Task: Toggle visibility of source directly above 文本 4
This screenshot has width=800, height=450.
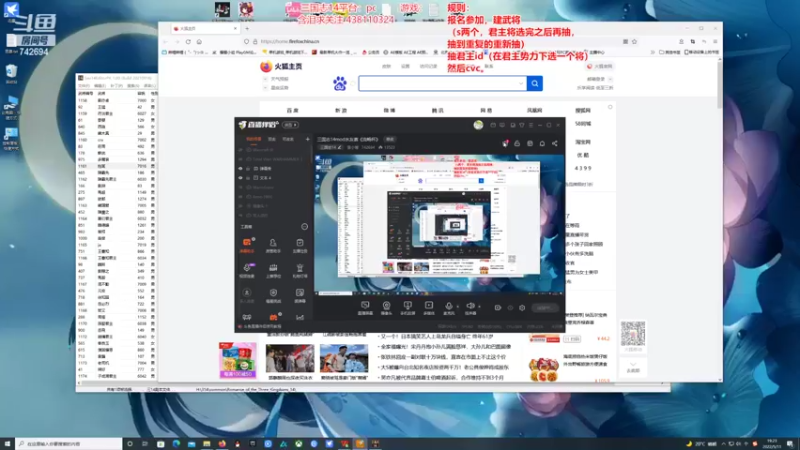Action: coord(241,168)
